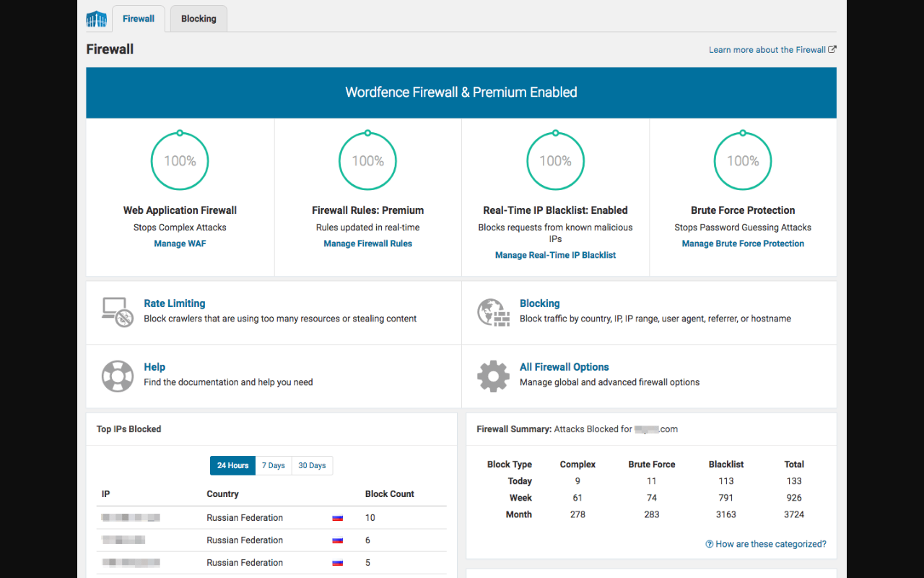This screenshot has width=924, height=578.
Task: Click Today's total value 133
Action: tap(794, 481)
